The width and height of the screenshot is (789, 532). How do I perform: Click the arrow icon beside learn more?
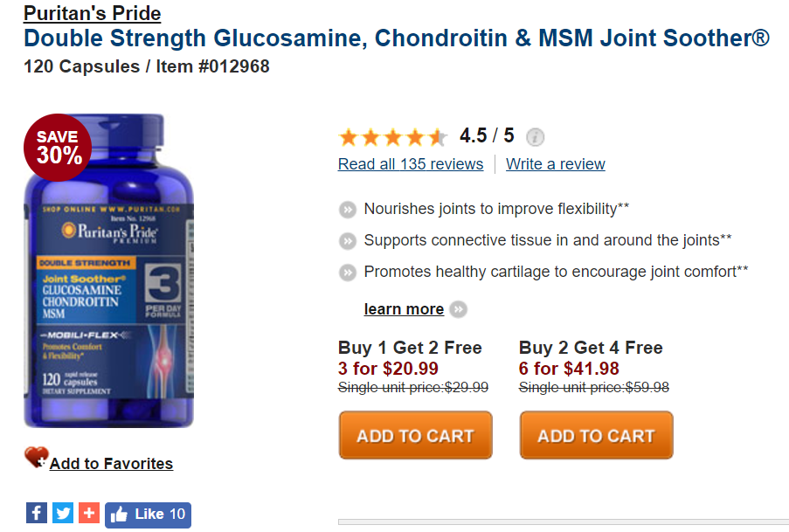[x=459, y=309]
